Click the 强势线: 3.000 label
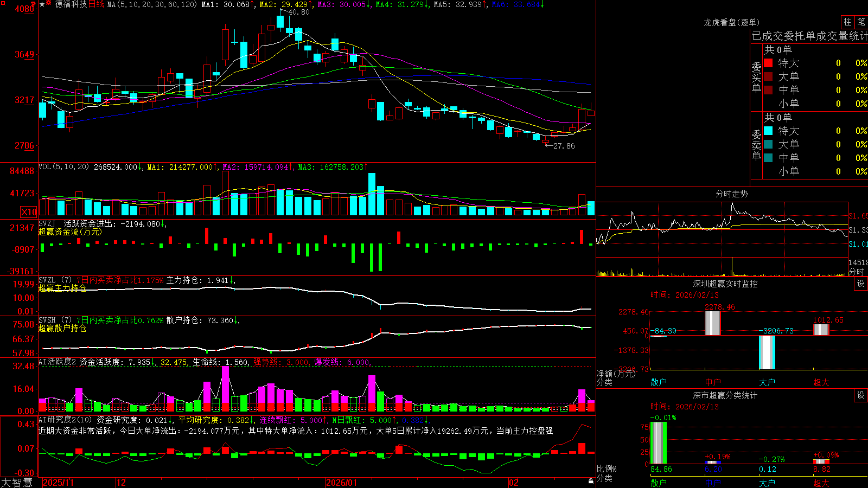 (x=282, y=362)
